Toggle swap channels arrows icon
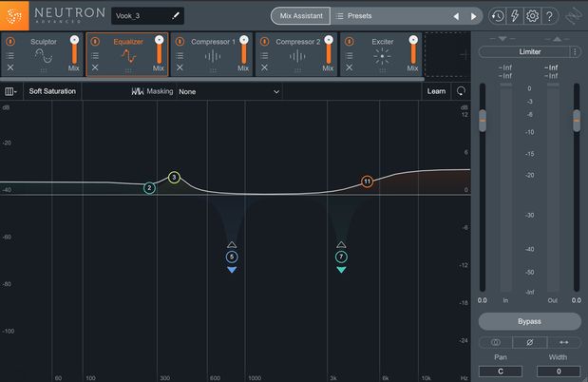 pos(564,342)
